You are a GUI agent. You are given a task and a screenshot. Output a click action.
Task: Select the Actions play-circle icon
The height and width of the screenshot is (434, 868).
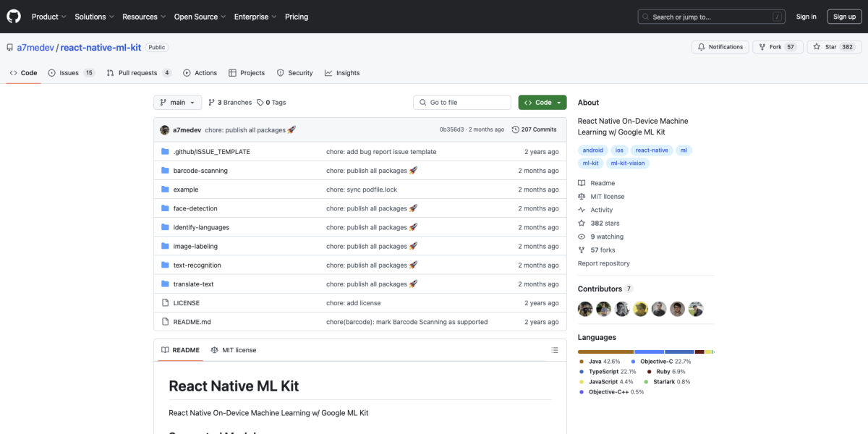click(187, 72)
